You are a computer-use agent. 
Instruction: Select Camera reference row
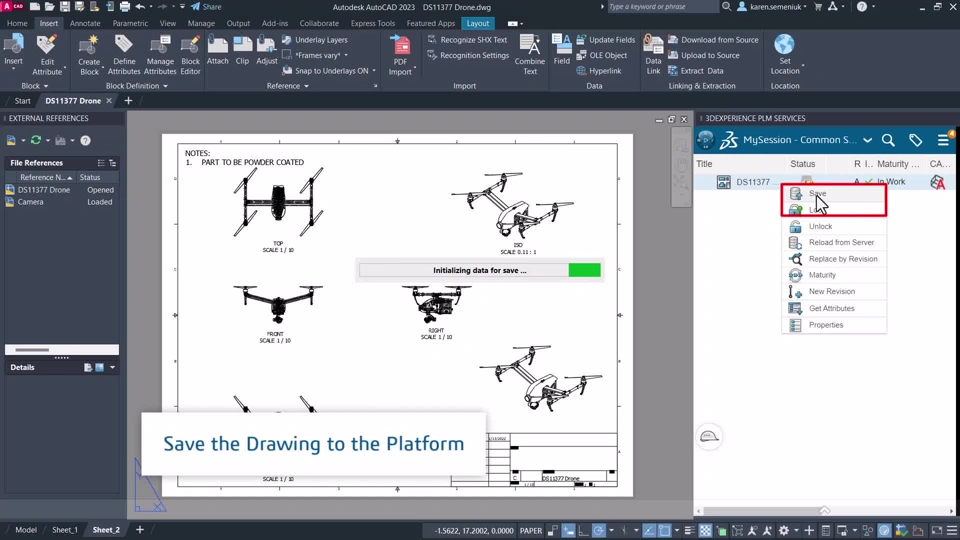coord(61,202)
